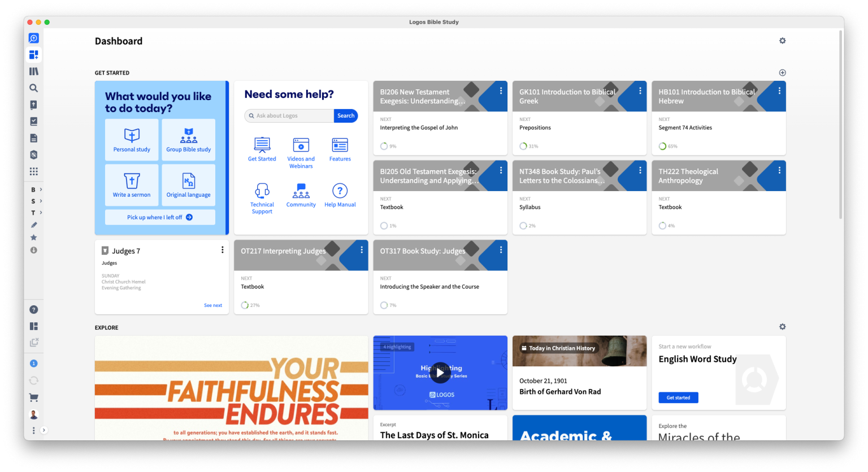Click the sync refresh icon near the bottom
The image size is (868, 472).
point(33,380)
